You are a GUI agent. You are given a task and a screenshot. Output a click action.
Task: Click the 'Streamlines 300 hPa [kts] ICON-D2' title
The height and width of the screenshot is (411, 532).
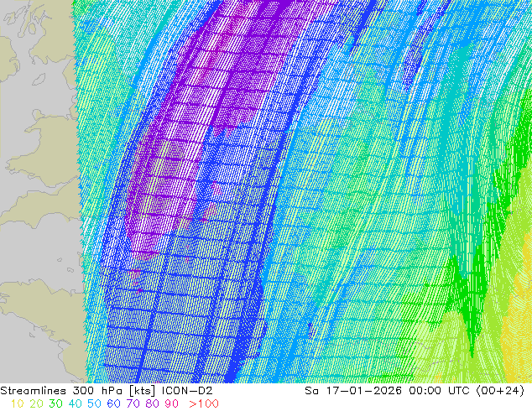[107, 391]
